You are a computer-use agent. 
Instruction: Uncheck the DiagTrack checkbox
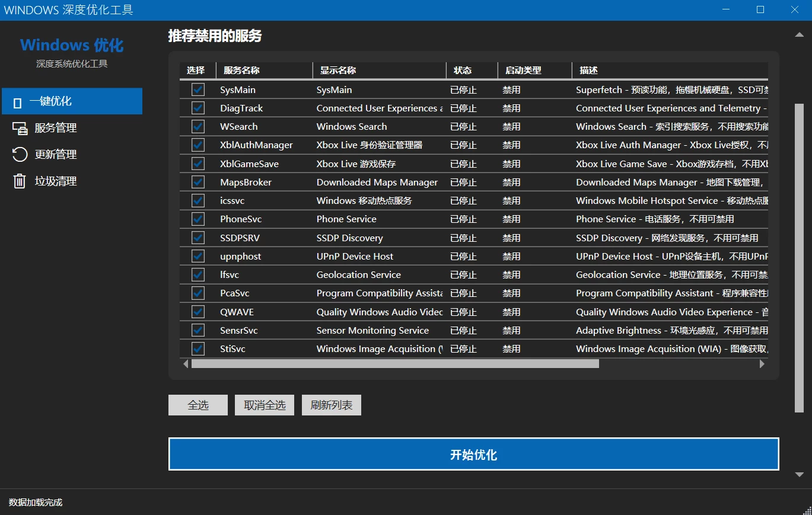197,108
